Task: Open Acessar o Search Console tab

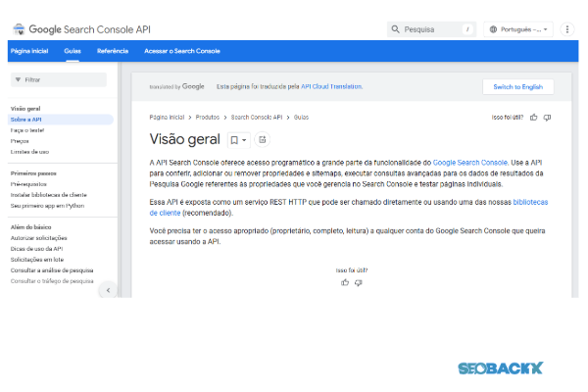Action: point(182,51)
